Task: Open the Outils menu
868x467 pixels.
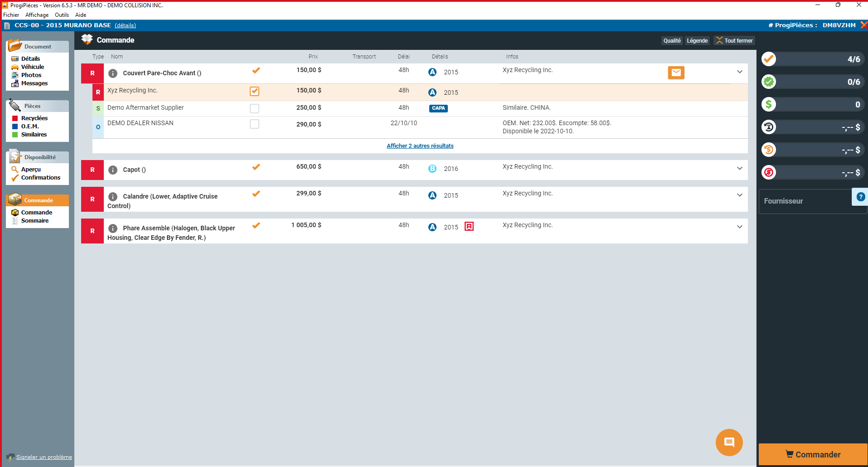Action: [x=62, y=15]
